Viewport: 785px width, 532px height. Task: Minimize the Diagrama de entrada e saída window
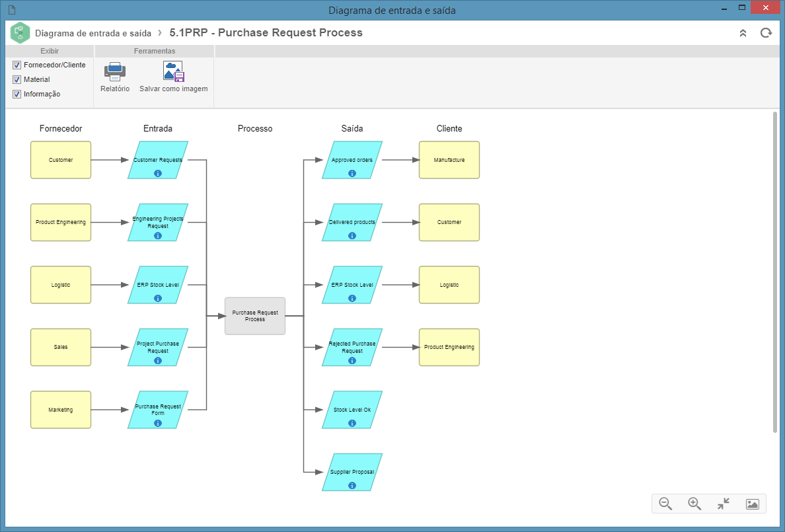pos(724,9)
